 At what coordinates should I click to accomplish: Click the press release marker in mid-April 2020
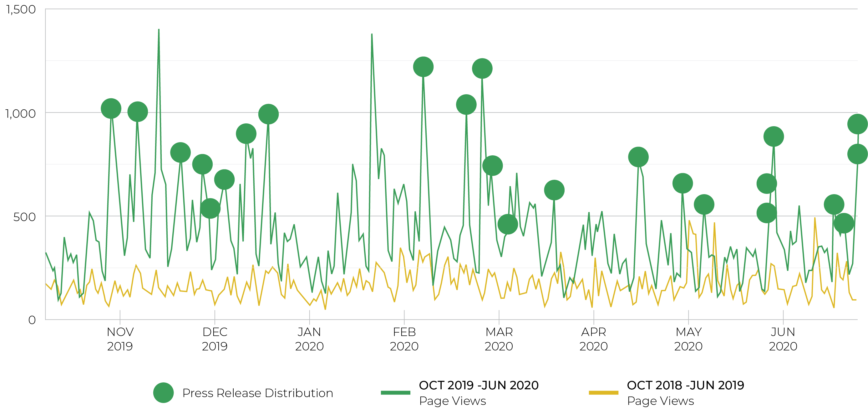638,157
